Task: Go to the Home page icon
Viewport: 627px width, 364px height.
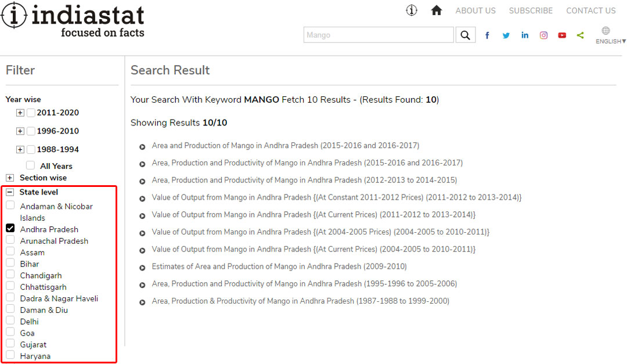Action: 437,10
